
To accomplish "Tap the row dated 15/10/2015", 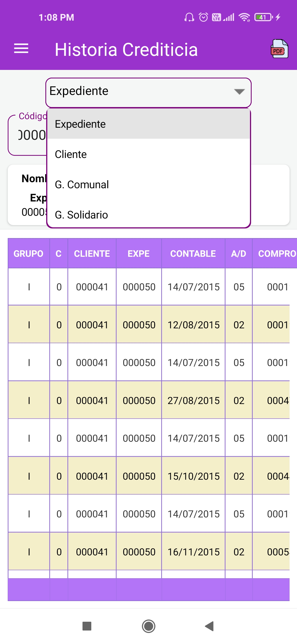I will coord(148,476).
